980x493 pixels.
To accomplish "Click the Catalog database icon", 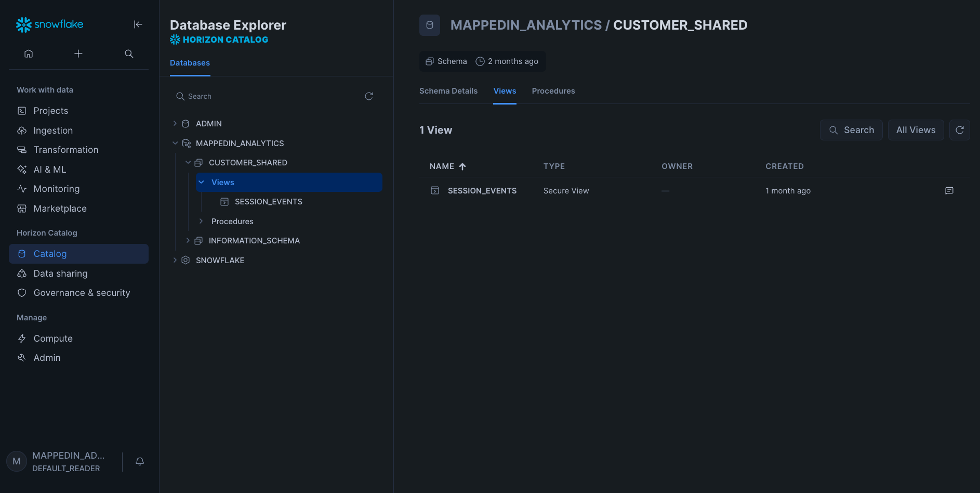I will click(22, 254).
